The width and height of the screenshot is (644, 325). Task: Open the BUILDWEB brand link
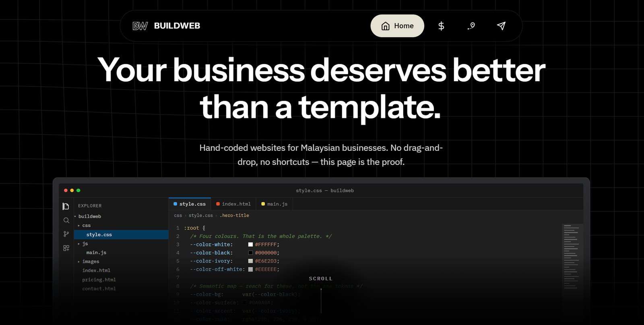click(x=177, y=26)
